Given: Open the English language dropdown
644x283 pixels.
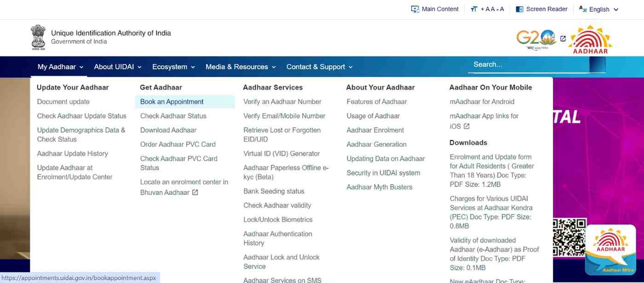Looking at the screenshot, I should pos(599,9).
